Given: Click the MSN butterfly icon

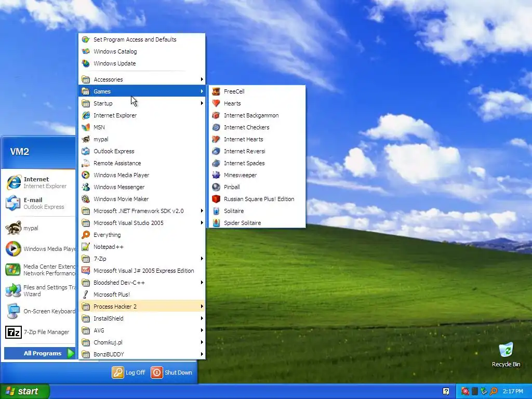Looking at the screenshot, I should (x=86, y=127).
